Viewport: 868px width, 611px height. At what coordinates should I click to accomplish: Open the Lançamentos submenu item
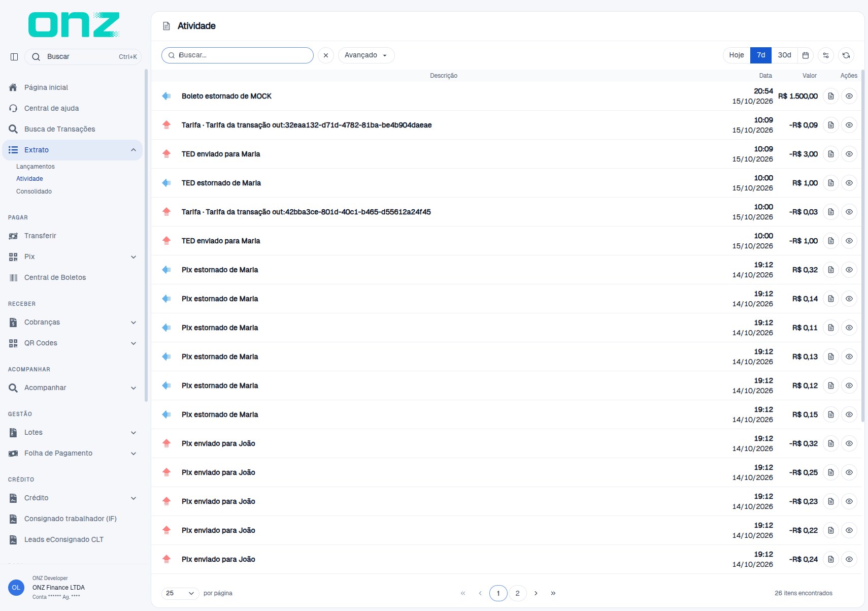click(x=36, y=167)
